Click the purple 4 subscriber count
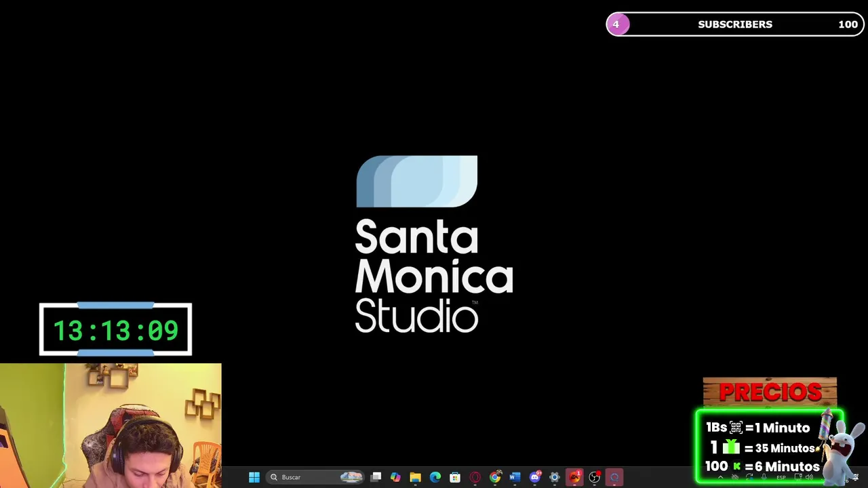This screenshot has height=488, width=868. [616, 24]
